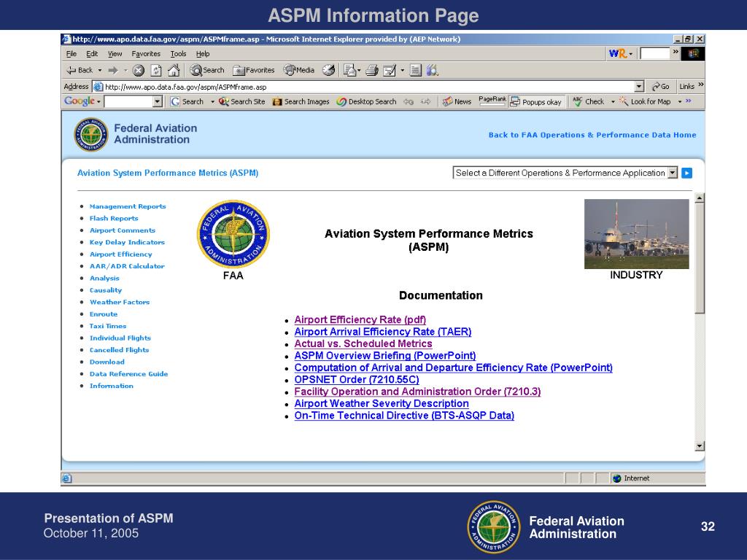The width and height of the screenshot is (747, 560).
Task: Click the page's vertical scrollbar thumb
Action: [700, 258]
